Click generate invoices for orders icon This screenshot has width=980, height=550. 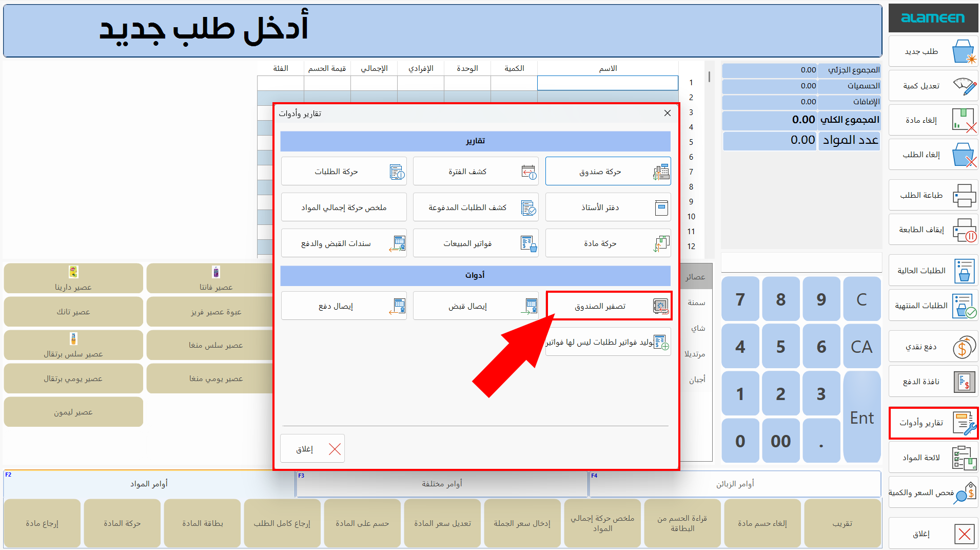click(x=661, y=342)
